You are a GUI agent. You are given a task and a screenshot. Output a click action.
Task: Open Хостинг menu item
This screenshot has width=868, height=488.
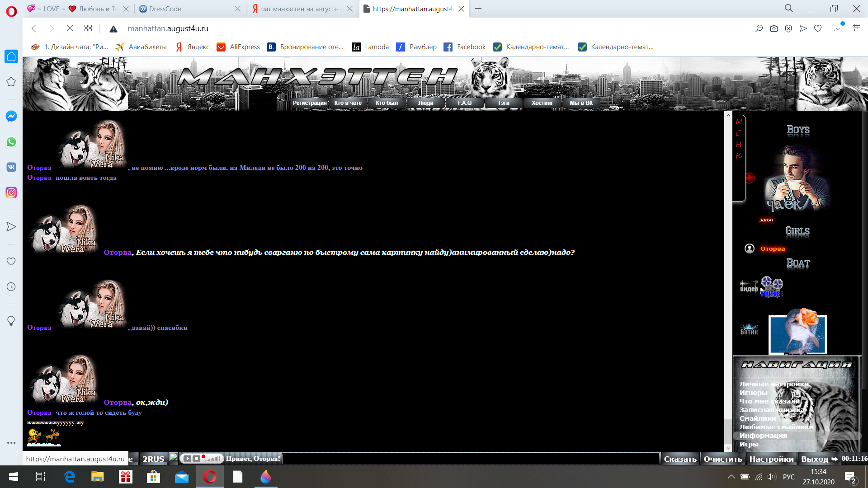[x=542, y=103]
